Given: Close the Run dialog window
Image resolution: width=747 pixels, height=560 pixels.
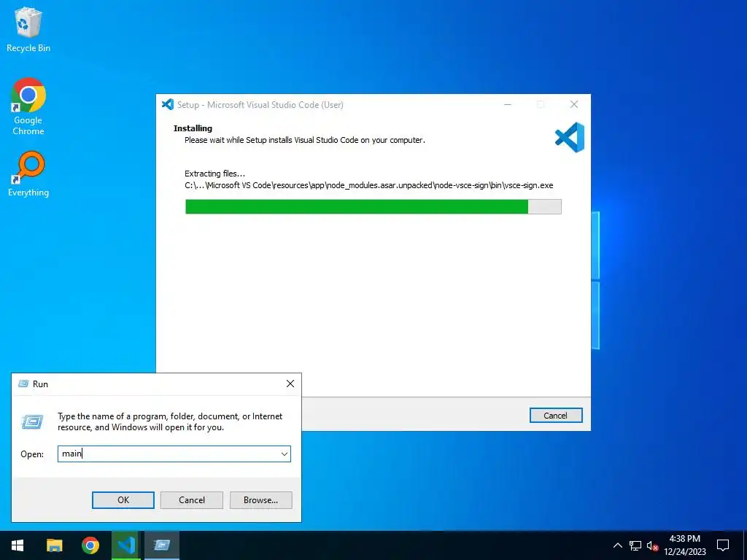Looking at the screenshot, I should 290,384.
